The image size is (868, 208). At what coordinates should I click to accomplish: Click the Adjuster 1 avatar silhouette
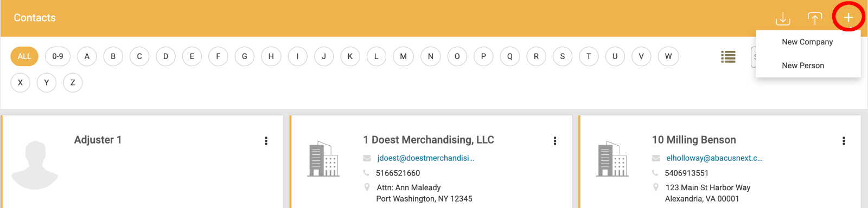[35, 165]
